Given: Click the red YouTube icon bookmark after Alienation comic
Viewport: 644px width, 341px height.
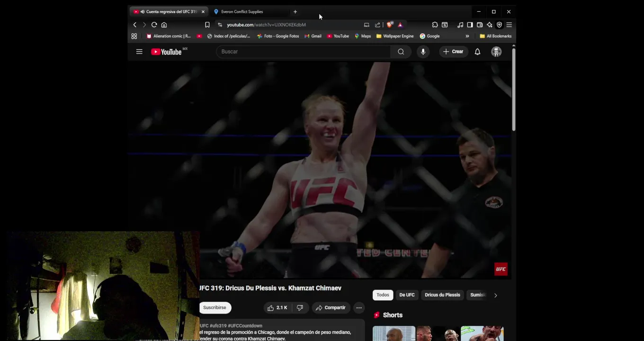Looking at the screenshot, I should [x=199, y=36].
